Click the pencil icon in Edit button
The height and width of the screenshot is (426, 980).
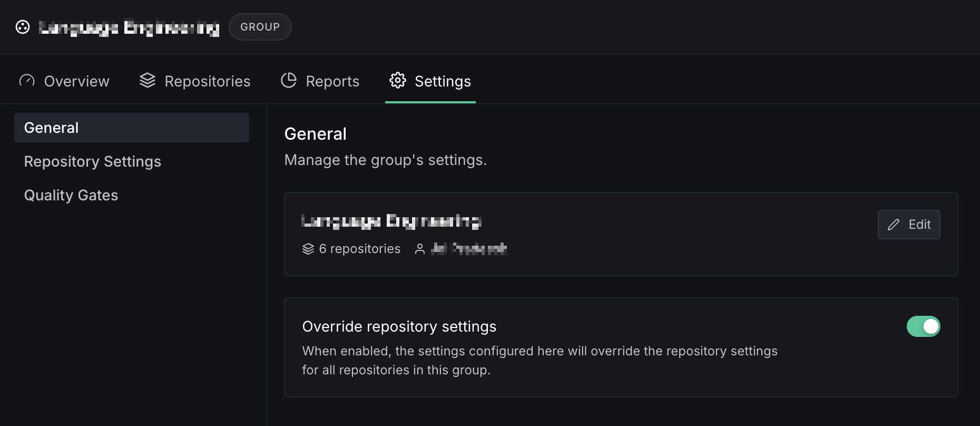click(894, 225)
